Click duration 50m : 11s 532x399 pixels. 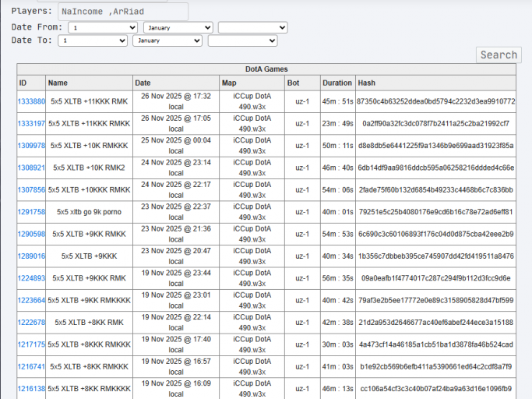coord(337,145)
